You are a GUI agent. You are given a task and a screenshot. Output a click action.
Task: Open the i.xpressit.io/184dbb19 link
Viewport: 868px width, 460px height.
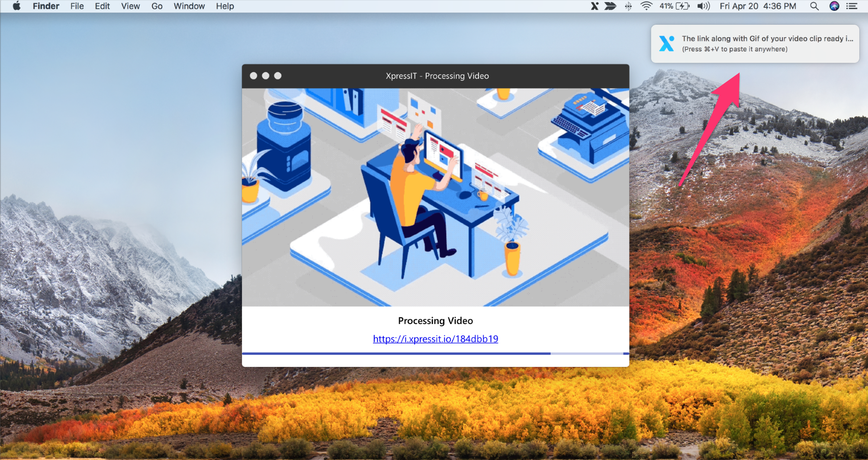(x=435, y=339)
